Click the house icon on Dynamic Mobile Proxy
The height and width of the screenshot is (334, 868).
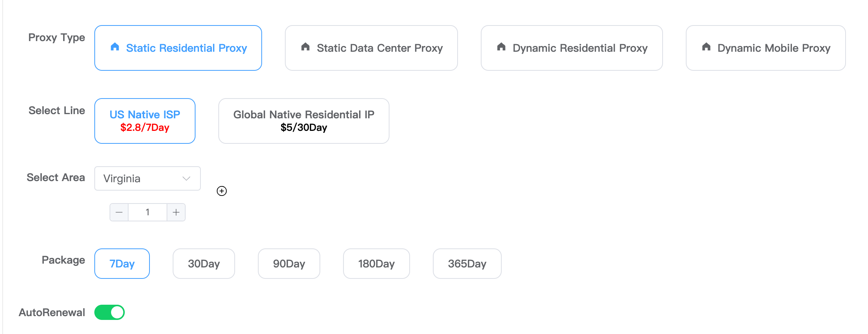point(706,47)
